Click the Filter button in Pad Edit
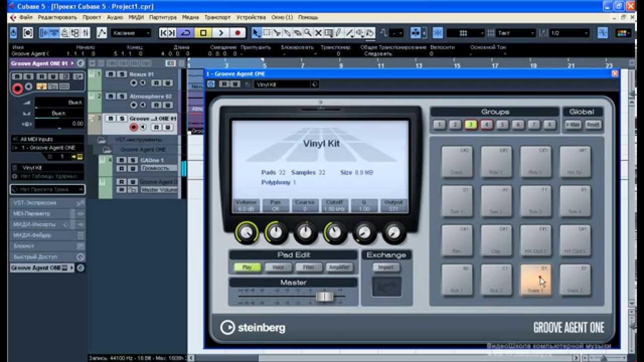Screen dimensions: 644x362 (308, 267)
